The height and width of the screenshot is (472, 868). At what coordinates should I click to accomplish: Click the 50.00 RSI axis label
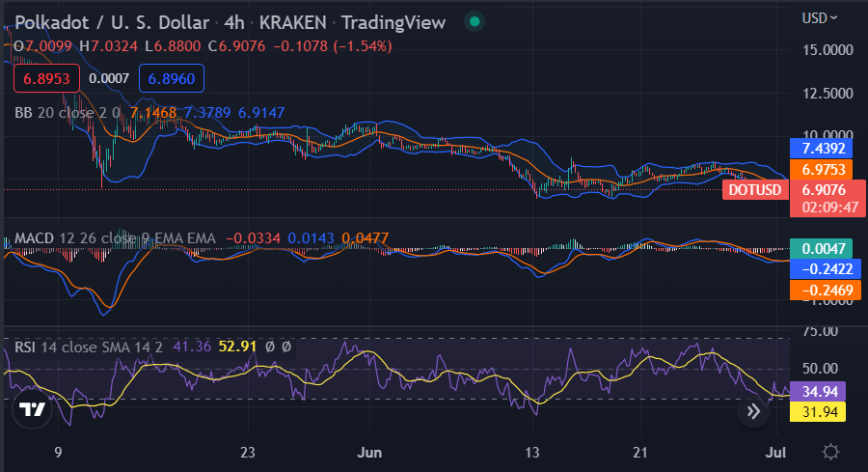coord(820,369)
